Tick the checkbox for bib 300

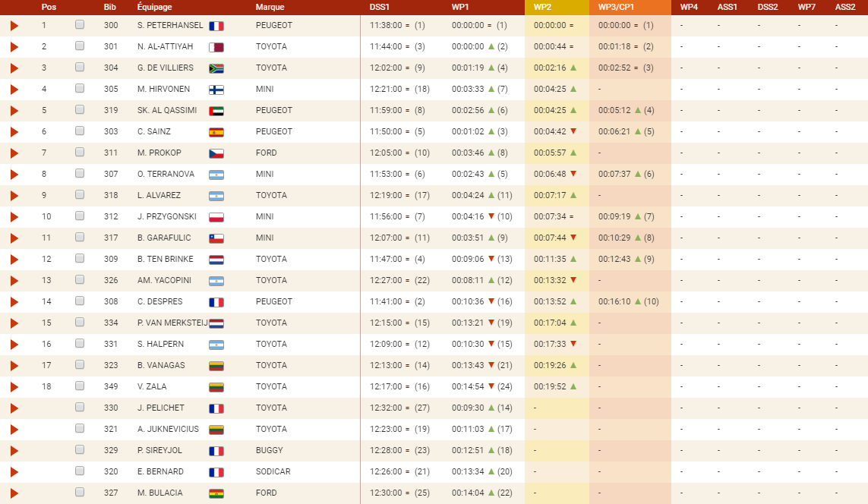[80, 25]
